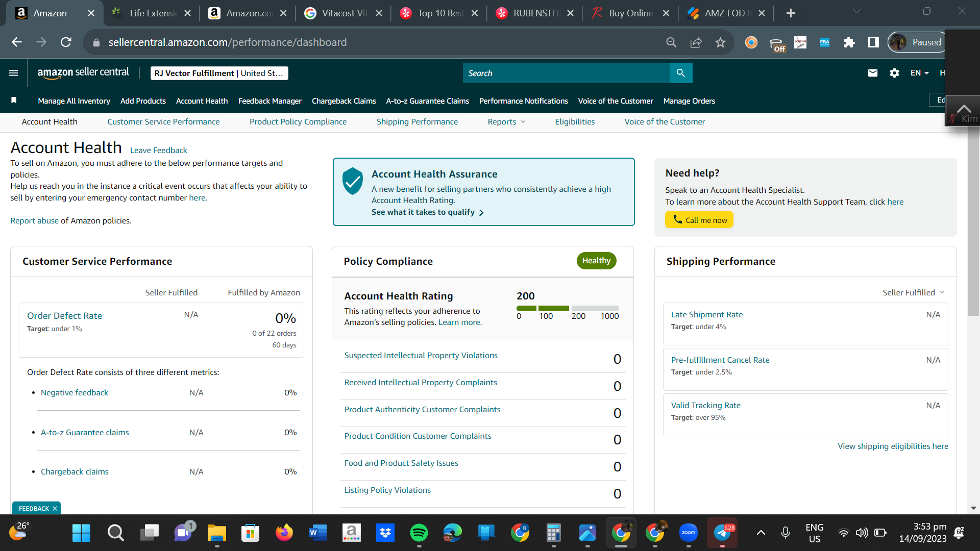This screenshot has height=551, width=980.
Task: Open the RJ Vector Fulfillment account switcher
Action: click(219, 73)
